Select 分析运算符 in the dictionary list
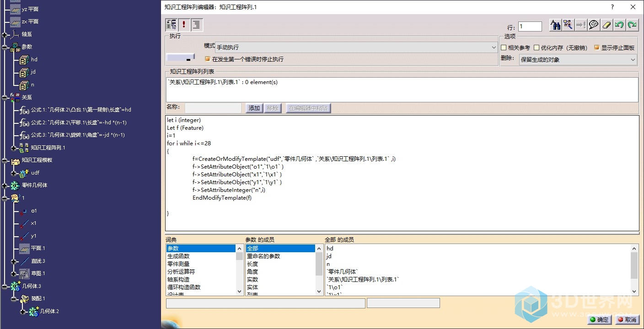This screenshot has height=329, width=644. (x=201, y=272)
